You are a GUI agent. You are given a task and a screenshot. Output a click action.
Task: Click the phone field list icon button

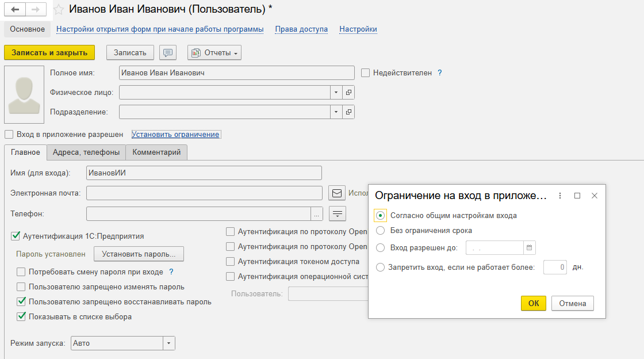[x=338, y=214]
